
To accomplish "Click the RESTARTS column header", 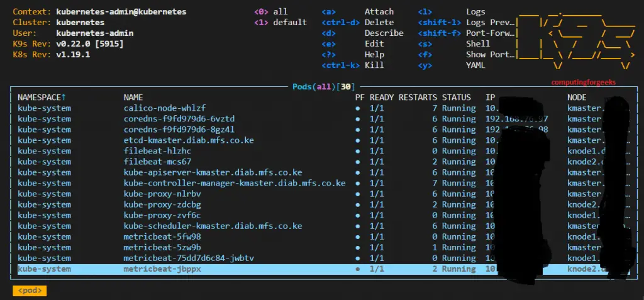I will 418,97.
